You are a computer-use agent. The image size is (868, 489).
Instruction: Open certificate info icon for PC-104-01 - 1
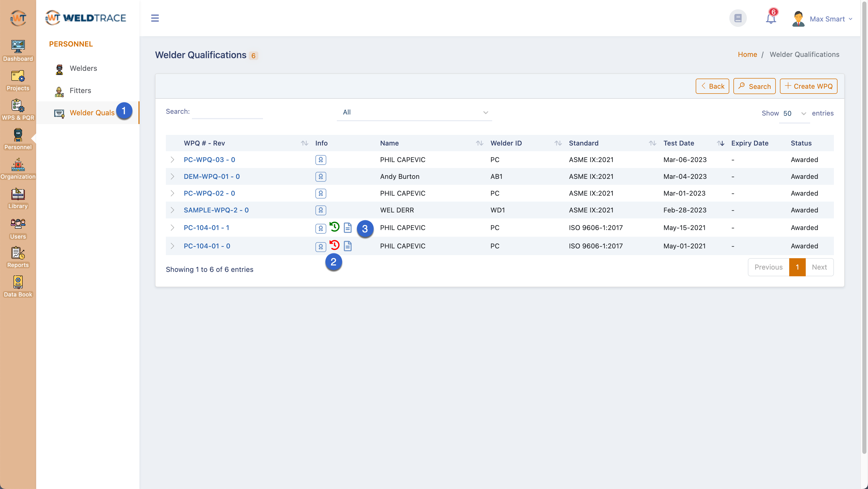pyautogui.click(x=320, y=228)
